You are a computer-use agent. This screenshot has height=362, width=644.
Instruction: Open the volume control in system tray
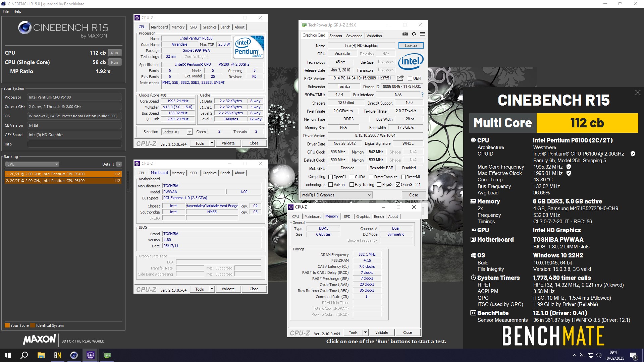(599, 355)
